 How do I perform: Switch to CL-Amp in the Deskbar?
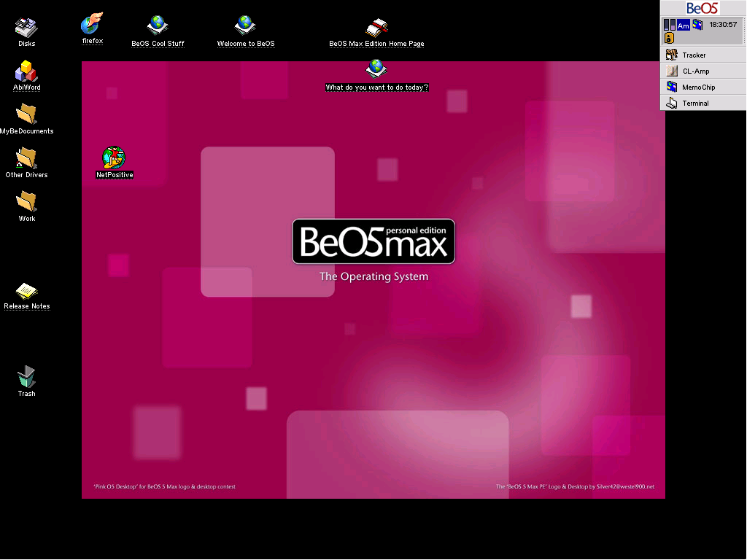pyautogui.click(x=703, y=71)
